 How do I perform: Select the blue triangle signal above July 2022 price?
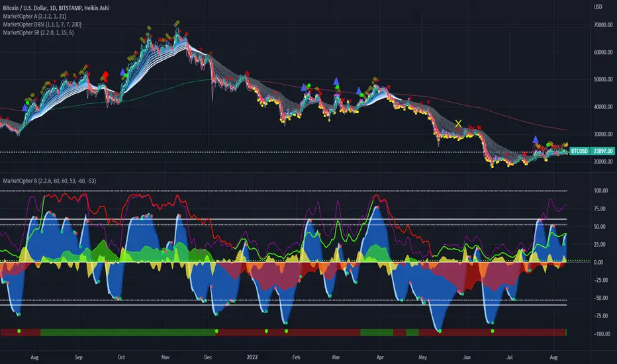coord(535,139)
